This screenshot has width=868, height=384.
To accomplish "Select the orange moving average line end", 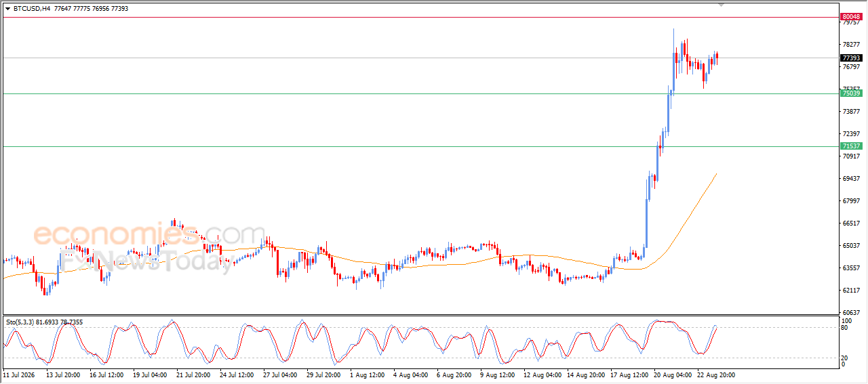I will coord(716,174).
